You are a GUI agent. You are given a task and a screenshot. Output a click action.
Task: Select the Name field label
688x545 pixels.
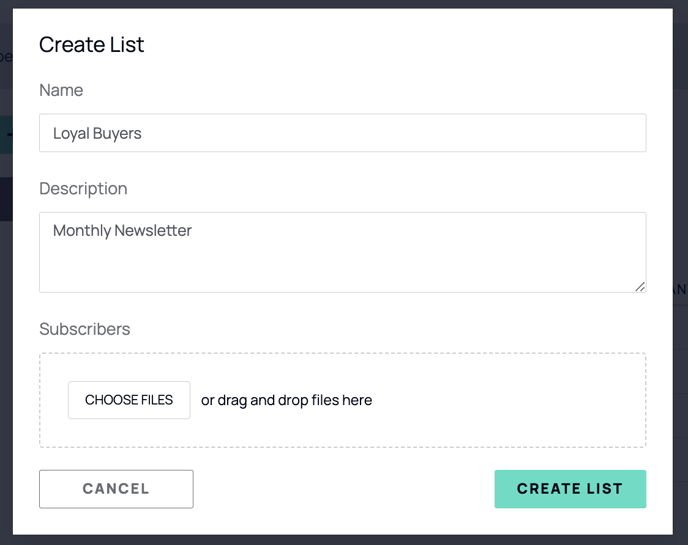pyautogui.click(x=61, y=90)
